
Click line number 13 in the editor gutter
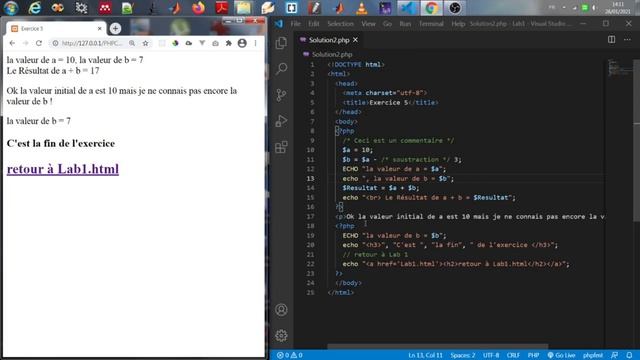tap(310, 178)
